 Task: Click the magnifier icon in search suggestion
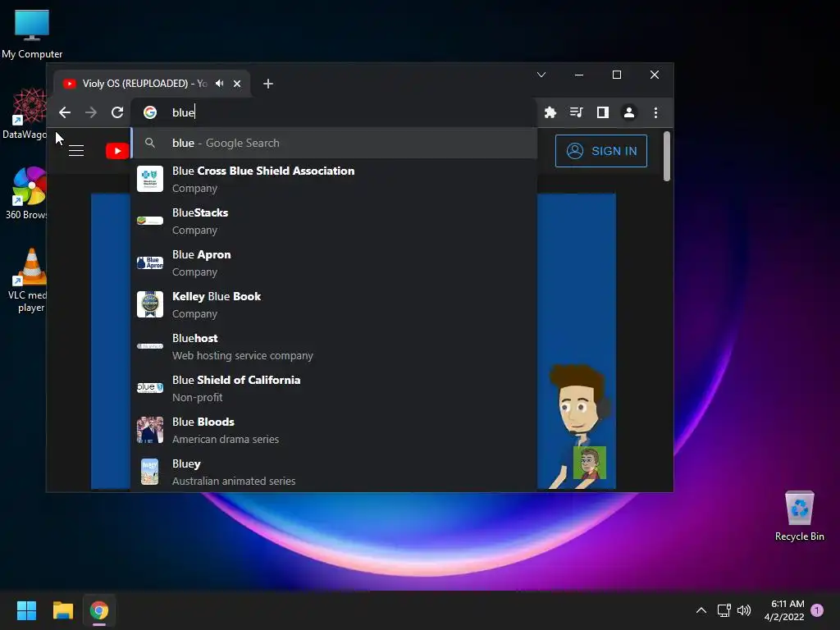[x=150, y=143]
